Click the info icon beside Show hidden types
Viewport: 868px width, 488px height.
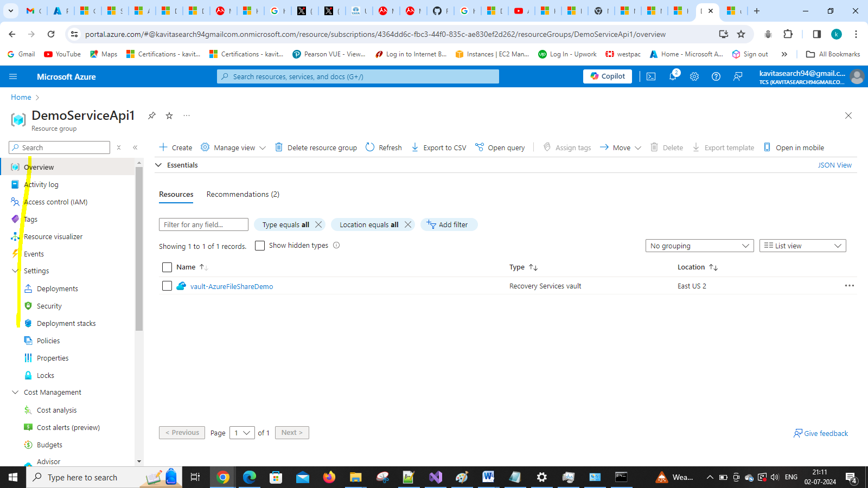point(336,245)
